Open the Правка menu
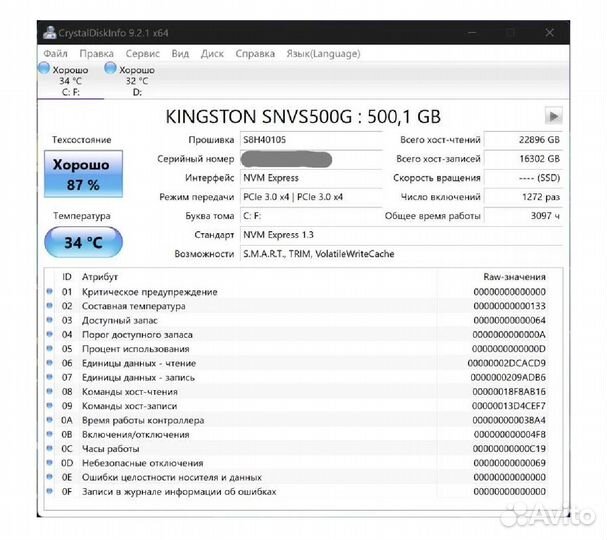 tap(96, 53)
